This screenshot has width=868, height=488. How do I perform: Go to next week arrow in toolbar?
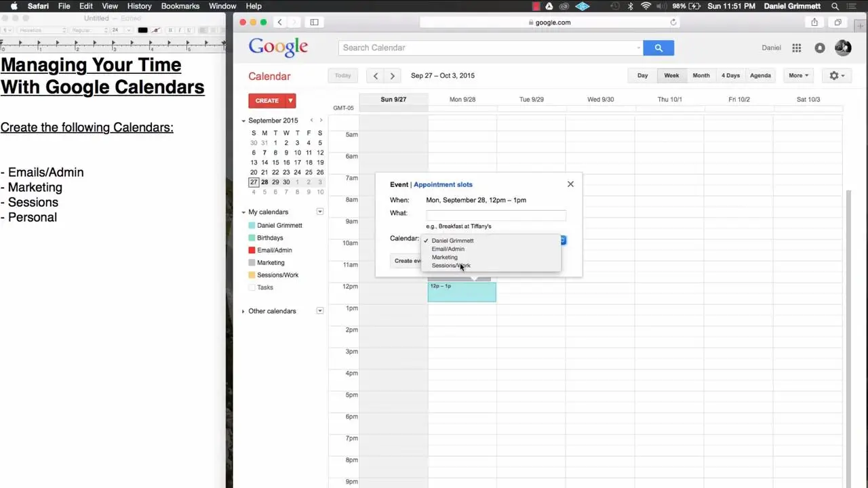coord(392,76)
